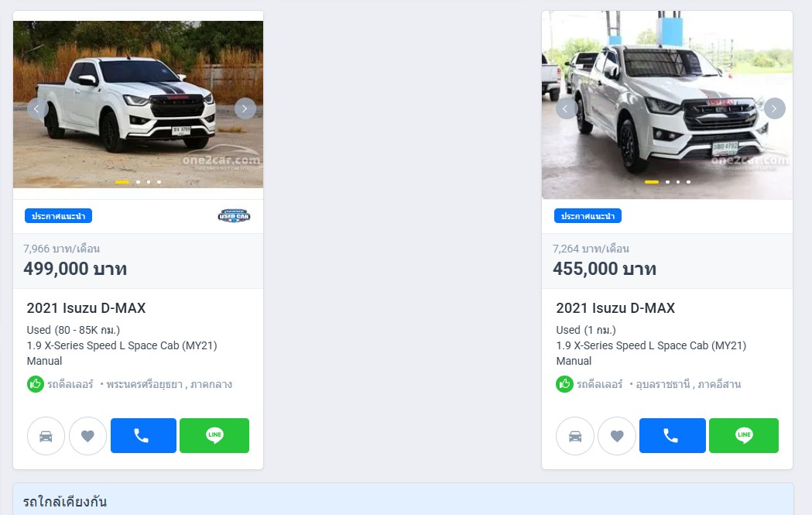
Task: Open the white D-MAX photo with Ubon Ratchathani listing
Action: (667, 105)
